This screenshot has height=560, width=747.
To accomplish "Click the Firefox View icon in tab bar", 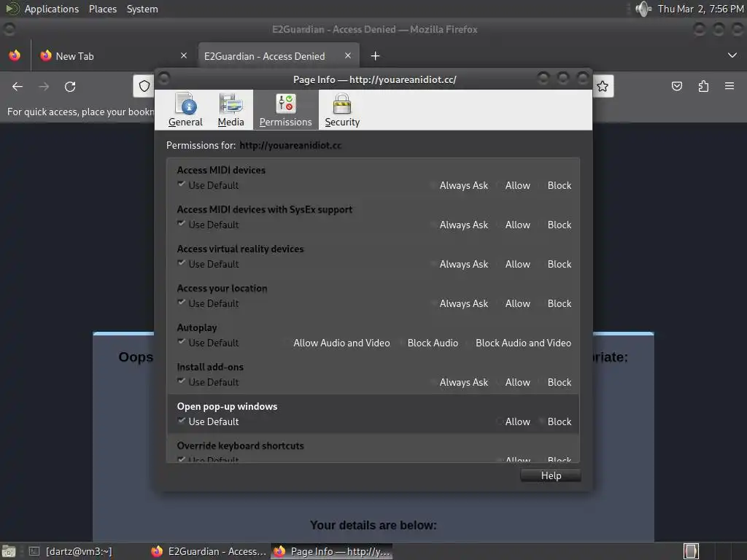I will [15, 55].
